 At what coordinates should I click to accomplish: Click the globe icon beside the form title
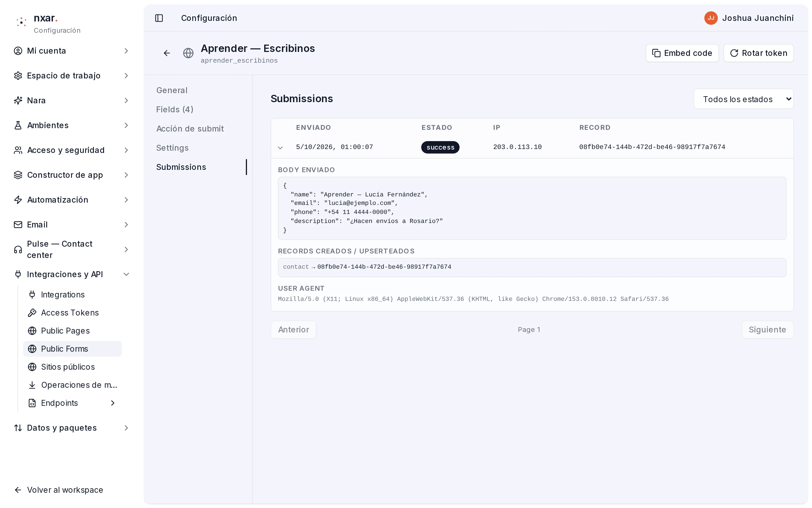pos(188,53)
